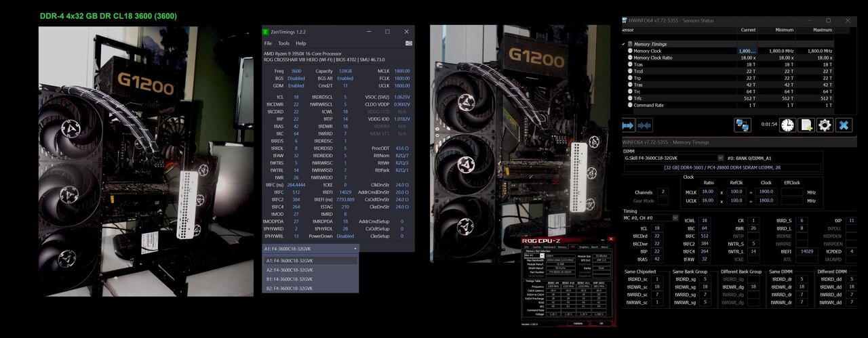Click HWiNFO network computers icon
The height and width of the screenshot is (338, 868).
(743, 125)
